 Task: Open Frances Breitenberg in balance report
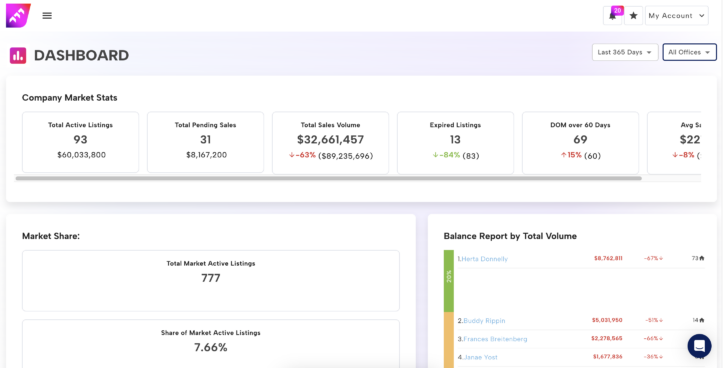click(x=495, y=339)
